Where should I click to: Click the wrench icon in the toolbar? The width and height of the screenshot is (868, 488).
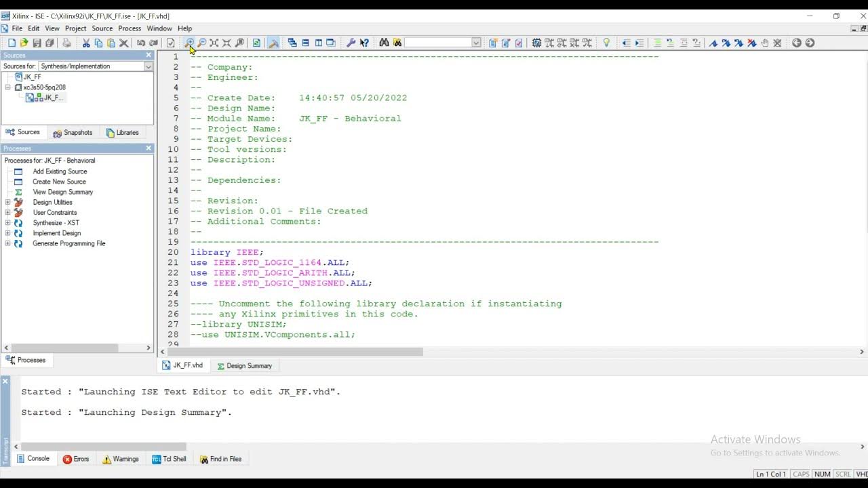point(351,43)
